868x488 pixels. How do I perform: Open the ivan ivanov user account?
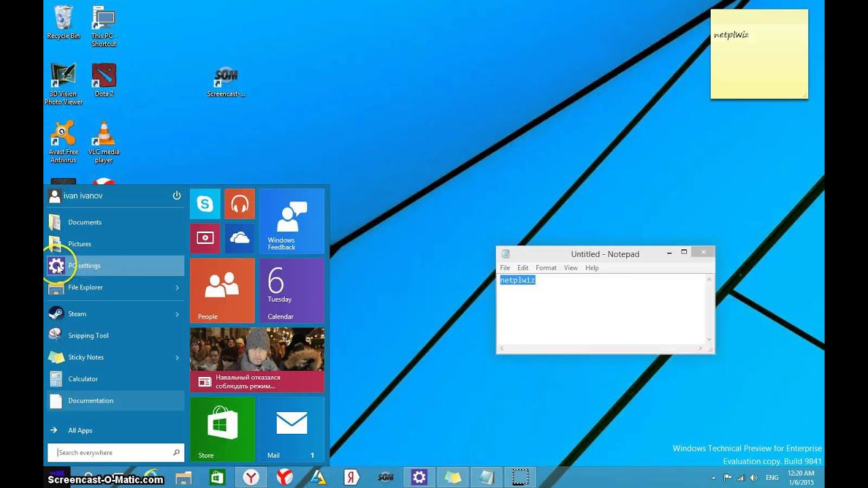coord(76,195)
